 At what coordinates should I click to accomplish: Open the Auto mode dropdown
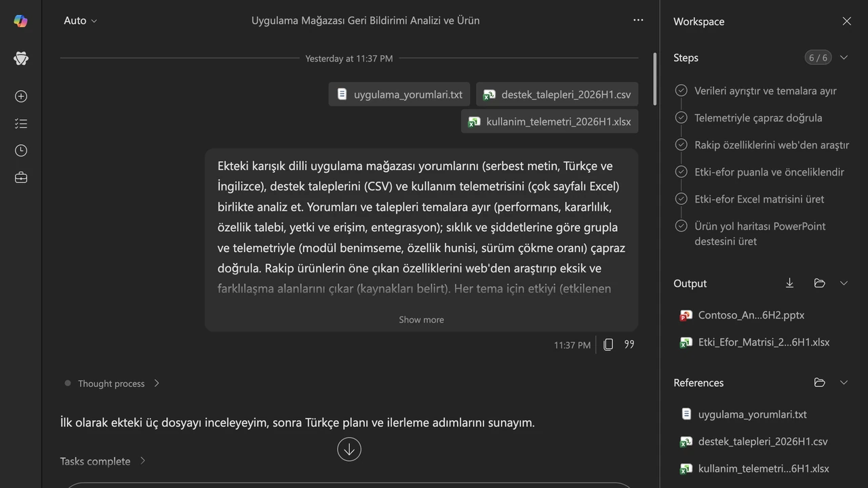(80, 20)
